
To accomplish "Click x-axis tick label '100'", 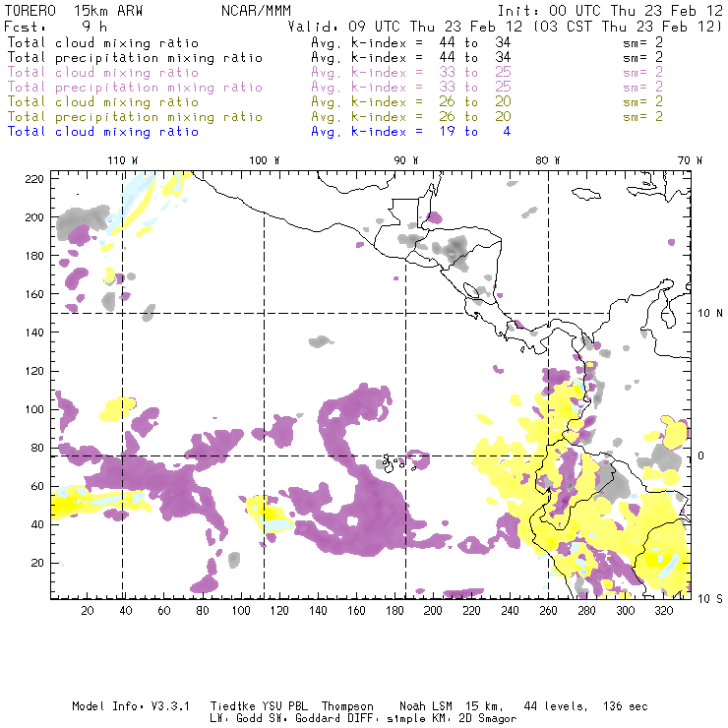I will pyautogui.click(x=241, y=611).
